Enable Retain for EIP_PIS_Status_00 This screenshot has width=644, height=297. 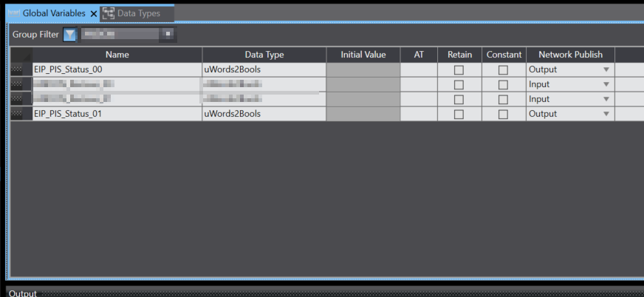tap(459, 69)
